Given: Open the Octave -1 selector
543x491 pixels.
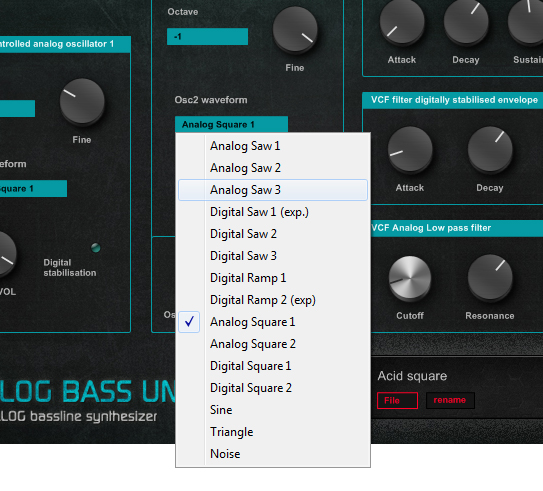Looking at the screenshot, I should tap(207, 36).
